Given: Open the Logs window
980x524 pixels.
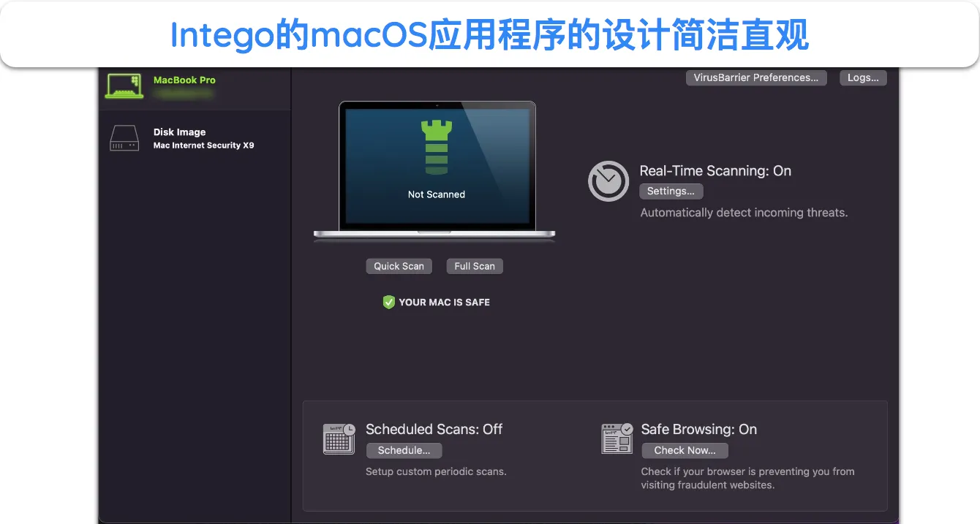Looking at the screenshot, I should tap(863, 77).
